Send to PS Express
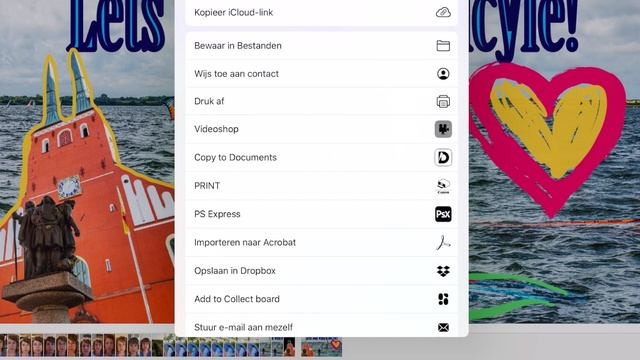Viewport: 640px width, 360px height. point(321,214)
